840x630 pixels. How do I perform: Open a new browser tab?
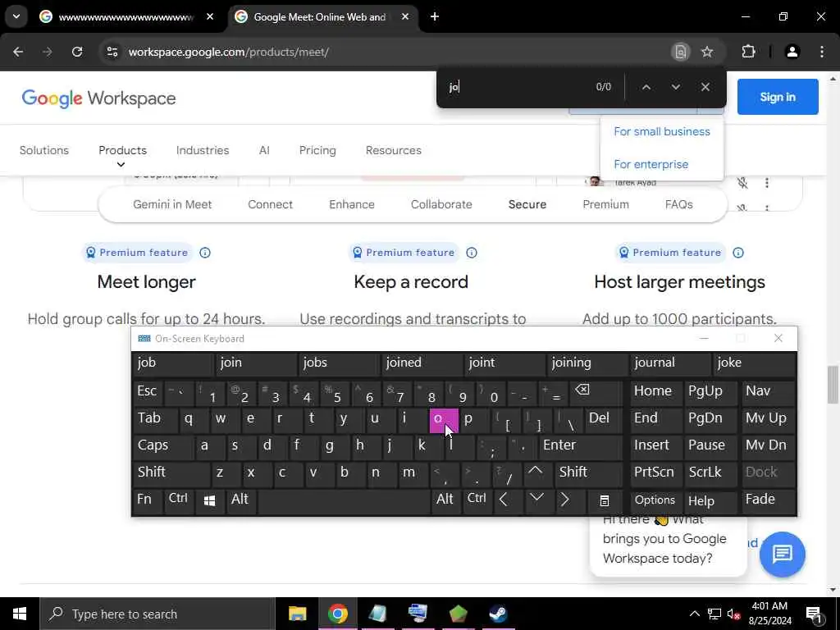pyautogui.click(x=435, y=16)
